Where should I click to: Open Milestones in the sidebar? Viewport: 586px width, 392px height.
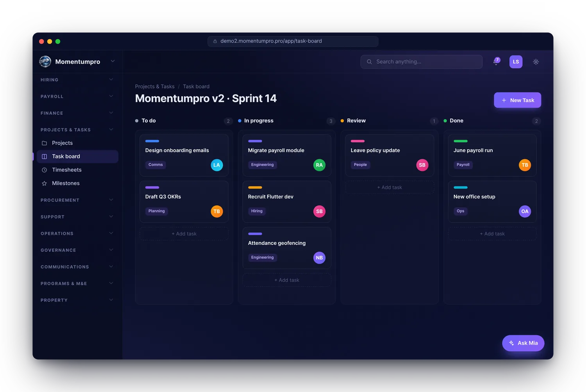77,183
